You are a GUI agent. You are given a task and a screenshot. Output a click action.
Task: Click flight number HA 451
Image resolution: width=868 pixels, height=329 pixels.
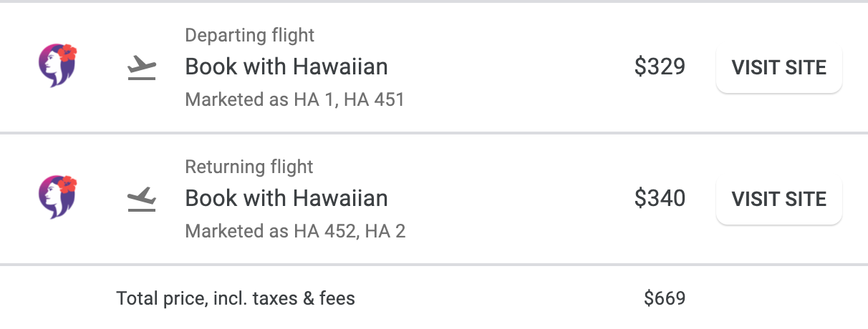(x=374, y=99)
